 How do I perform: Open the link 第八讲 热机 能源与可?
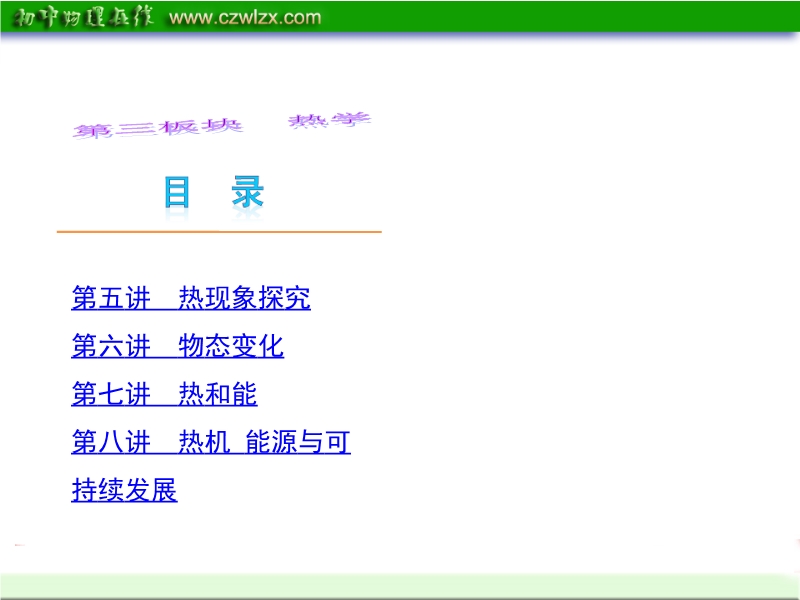coord(211,442)
